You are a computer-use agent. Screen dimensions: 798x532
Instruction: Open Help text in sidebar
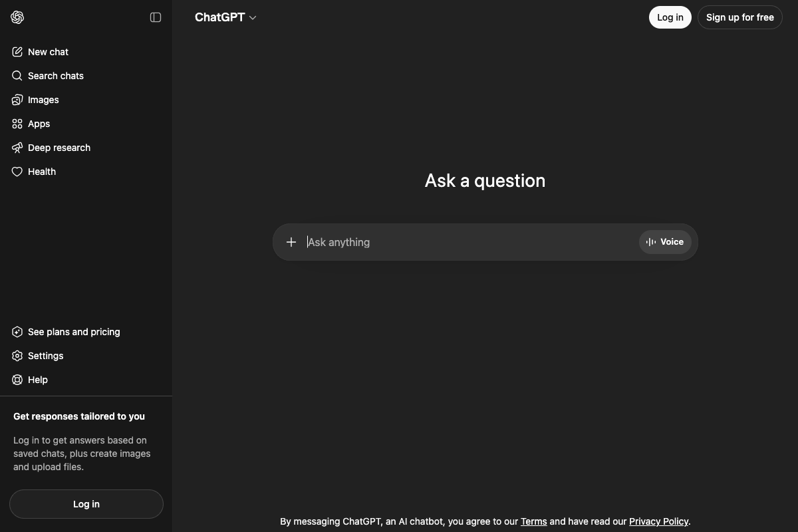(x=38, y=380)
